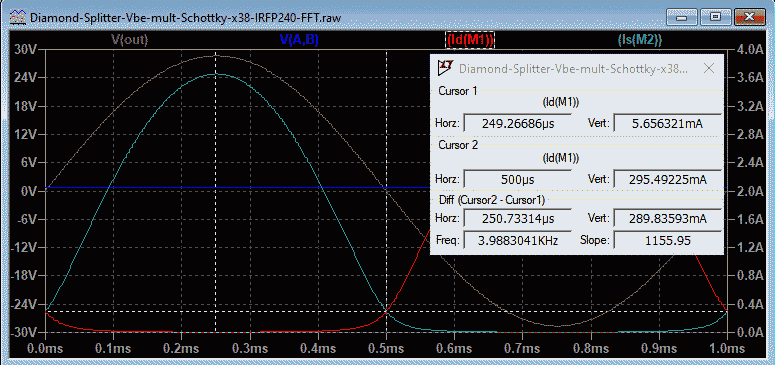
Task: Close the cursor readout dialog
Action: (708, 69)
